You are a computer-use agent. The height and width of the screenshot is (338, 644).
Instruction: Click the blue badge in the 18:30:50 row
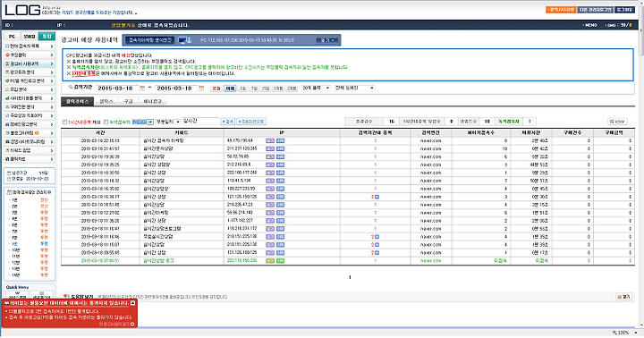click(280, 173)
